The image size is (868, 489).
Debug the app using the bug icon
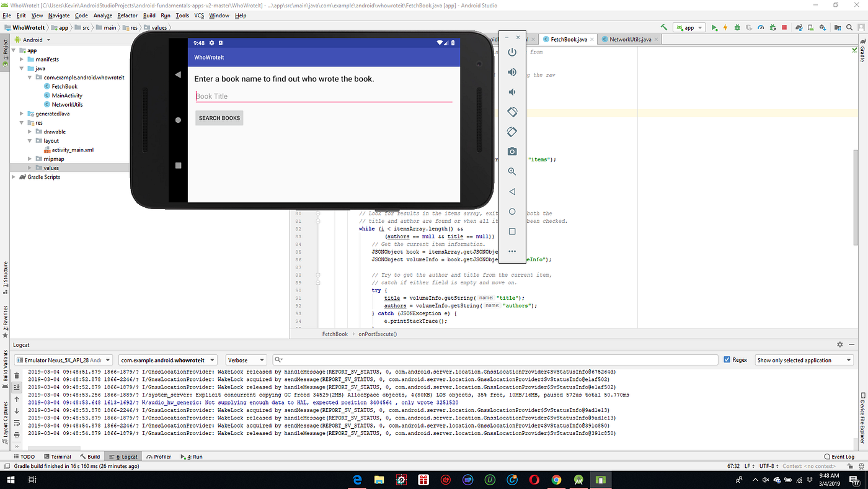point(737,27)
